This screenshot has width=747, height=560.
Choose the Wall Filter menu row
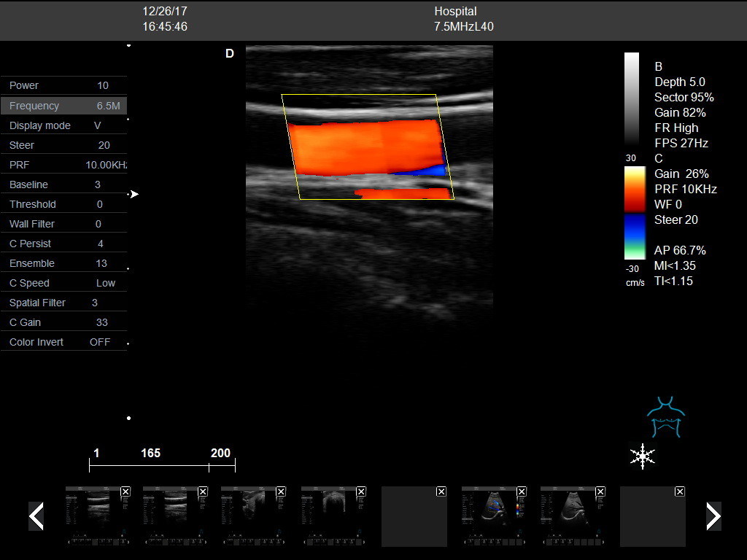64,224
